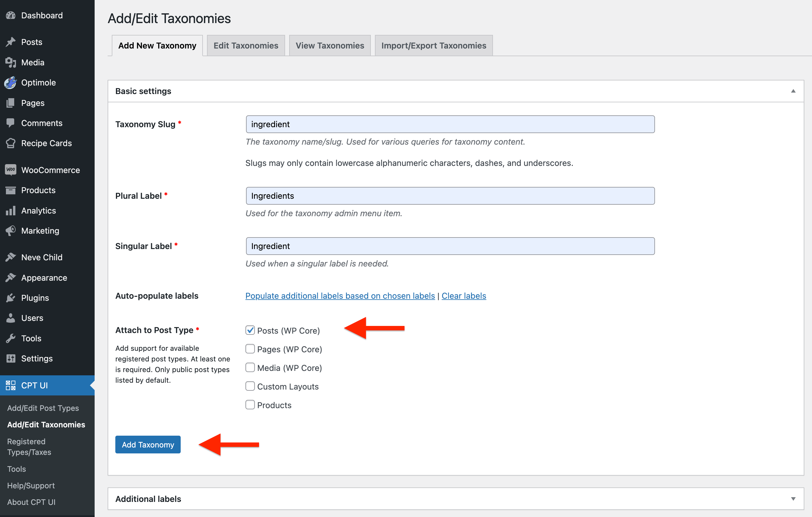Click the Tools wrench icon in sidebar
The height and width of the screenshot is (517, 812).
pyautogui.click(x=11, y=338)
